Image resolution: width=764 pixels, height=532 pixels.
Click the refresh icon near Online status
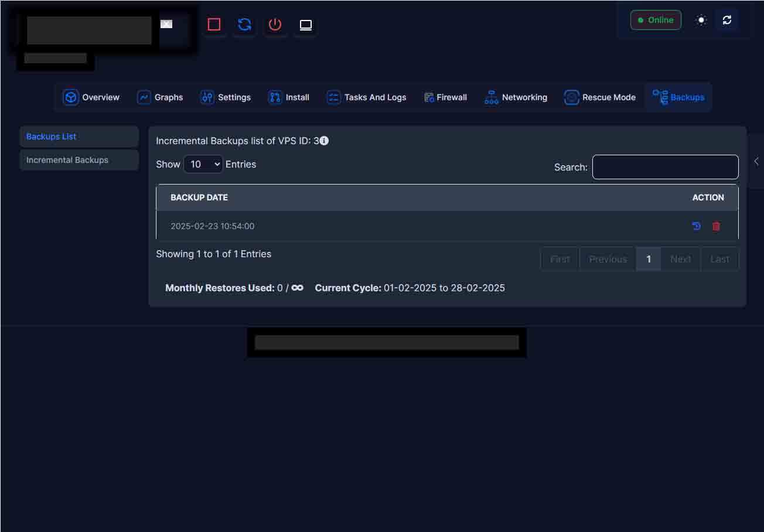(727, 20)
